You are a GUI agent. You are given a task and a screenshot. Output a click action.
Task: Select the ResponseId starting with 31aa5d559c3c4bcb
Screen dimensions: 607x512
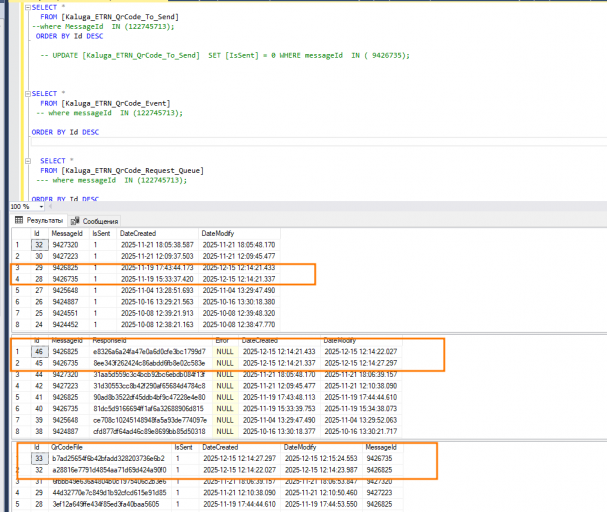coord(149,374)
